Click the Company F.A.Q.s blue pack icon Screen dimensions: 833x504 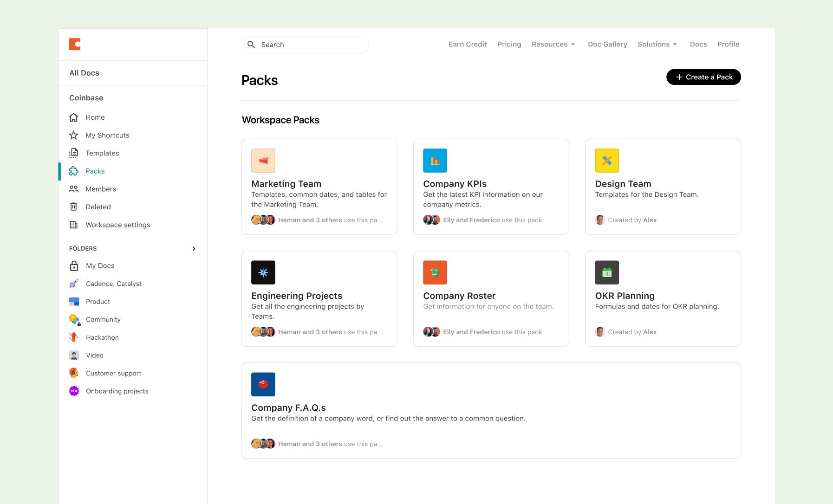click(263, 384)
